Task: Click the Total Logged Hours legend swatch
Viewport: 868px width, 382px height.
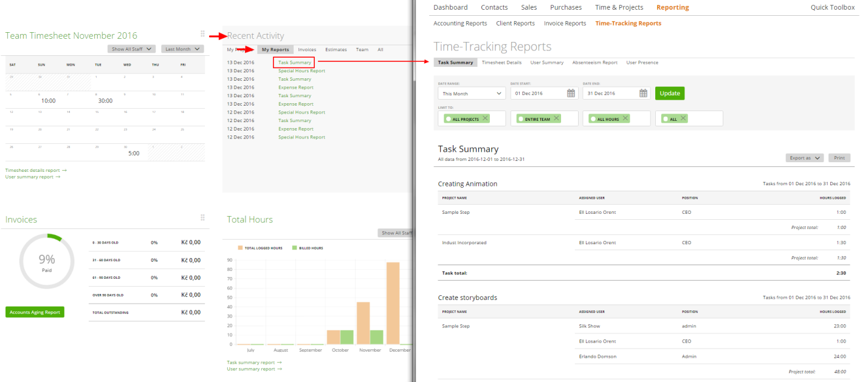Action: click(x=240, y=248)
